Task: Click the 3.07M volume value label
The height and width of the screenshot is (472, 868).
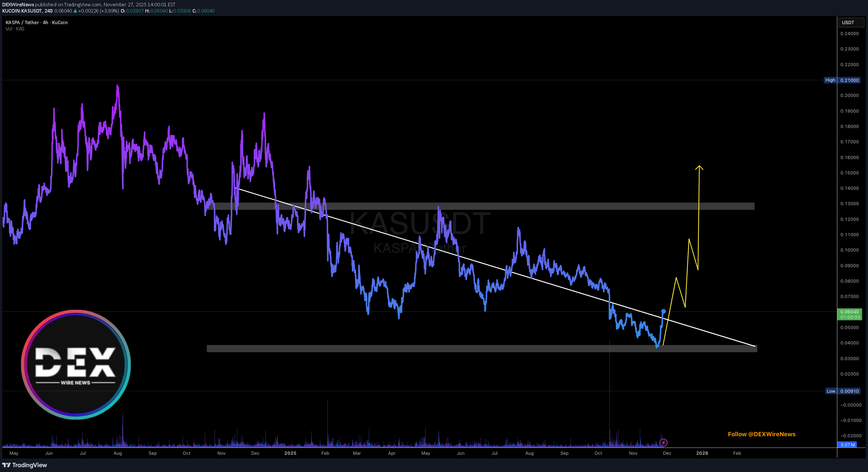Action: click(847, 445)
